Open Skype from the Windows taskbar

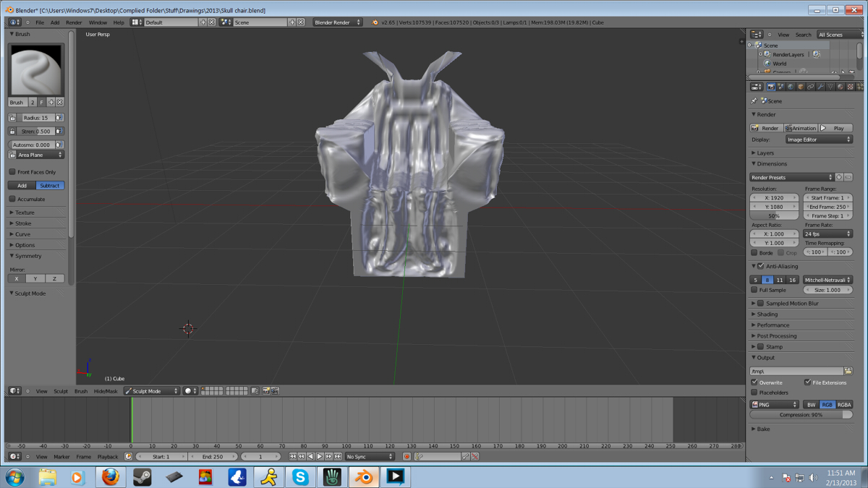coord(300,477)
